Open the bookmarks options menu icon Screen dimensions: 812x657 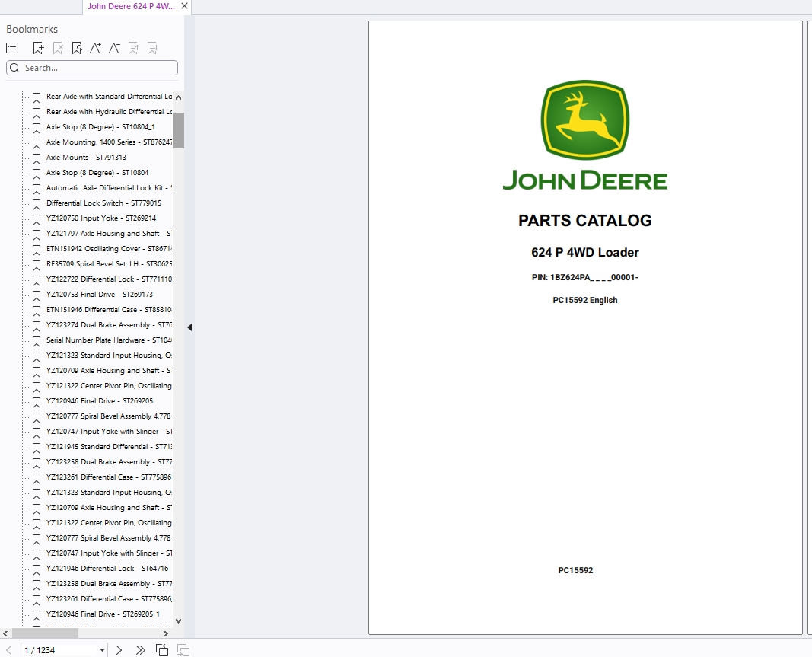(12, 48)
